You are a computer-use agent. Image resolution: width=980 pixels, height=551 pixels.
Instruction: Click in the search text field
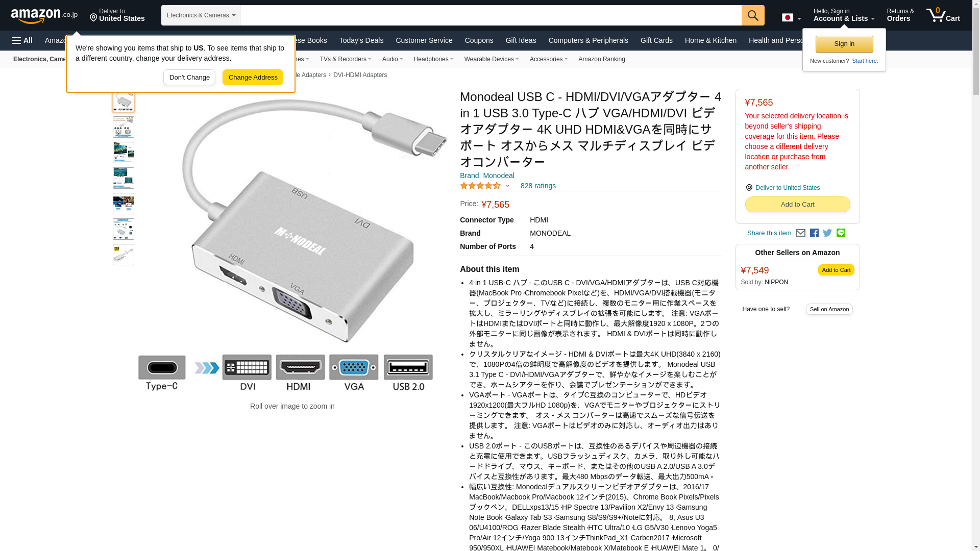tap(491, 15)
